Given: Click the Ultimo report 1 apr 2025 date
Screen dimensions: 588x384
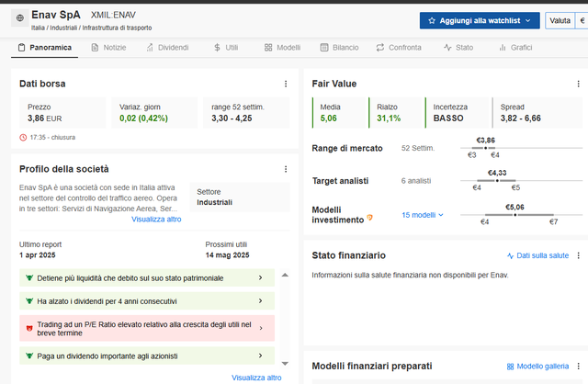Looking at the screenshot, I should click(38, 255).
